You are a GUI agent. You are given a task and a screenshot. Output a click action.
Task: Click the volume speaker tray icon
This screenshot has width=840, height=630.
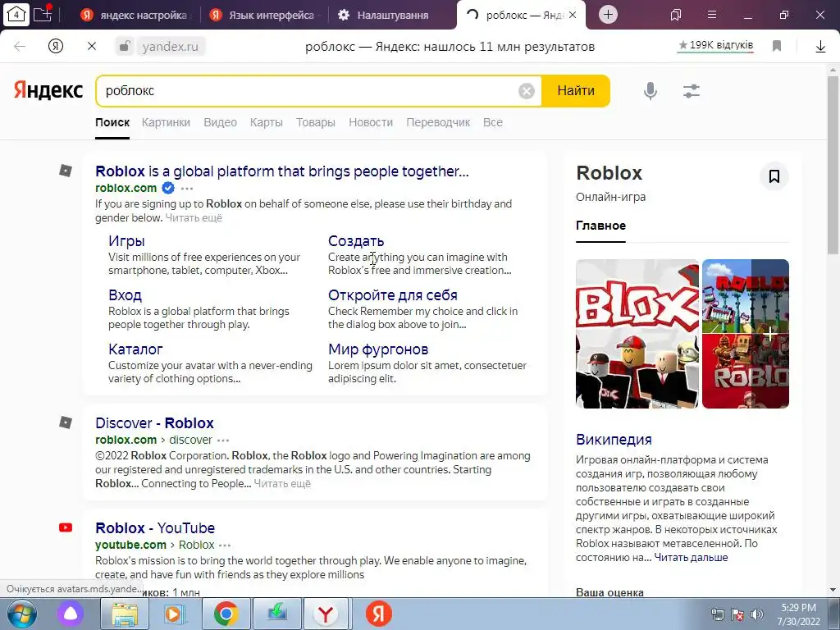(756, 614)
